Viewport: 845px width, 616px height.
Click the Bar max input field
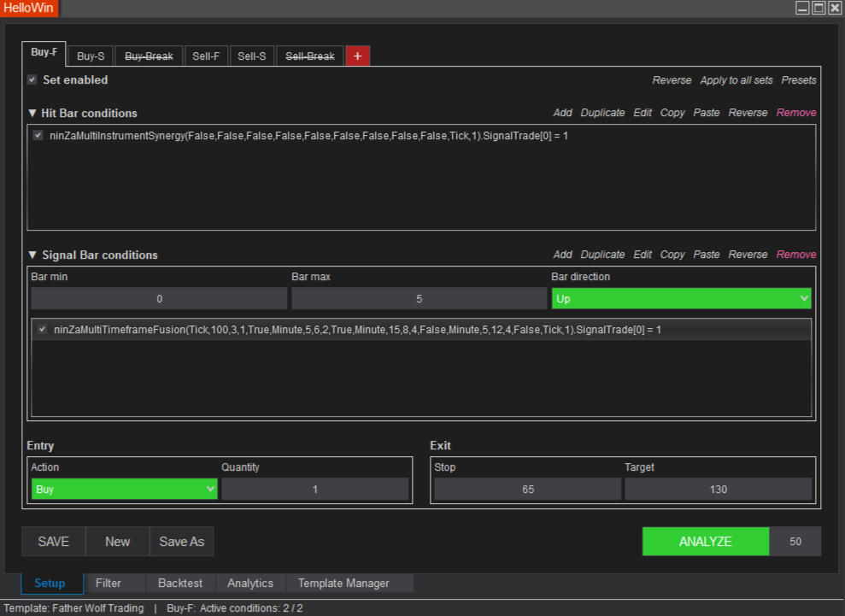point(419,298)
